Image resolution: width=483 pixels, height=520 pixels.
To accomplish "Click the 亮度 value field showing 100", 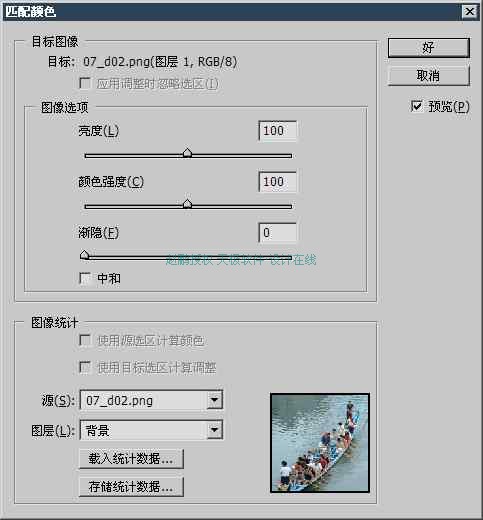I will coord(277,130).
